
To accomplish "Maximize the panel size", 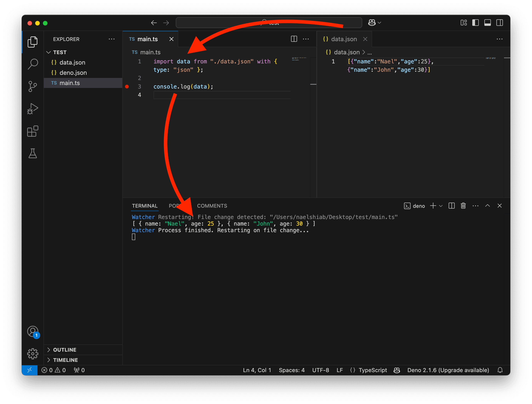I will (x=488, y=206).
